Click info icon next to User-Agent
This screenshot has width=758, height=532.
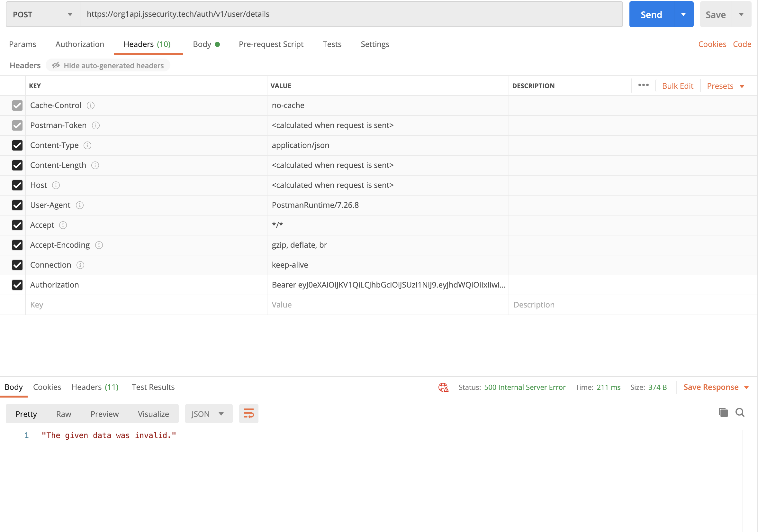coord(80,205)
